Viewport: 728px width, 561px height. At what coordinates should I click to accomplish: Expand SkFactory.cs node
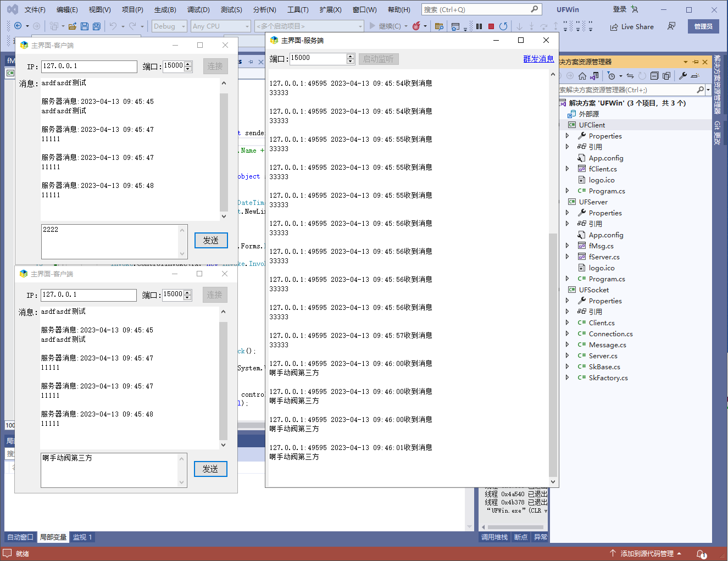(568, 377)
